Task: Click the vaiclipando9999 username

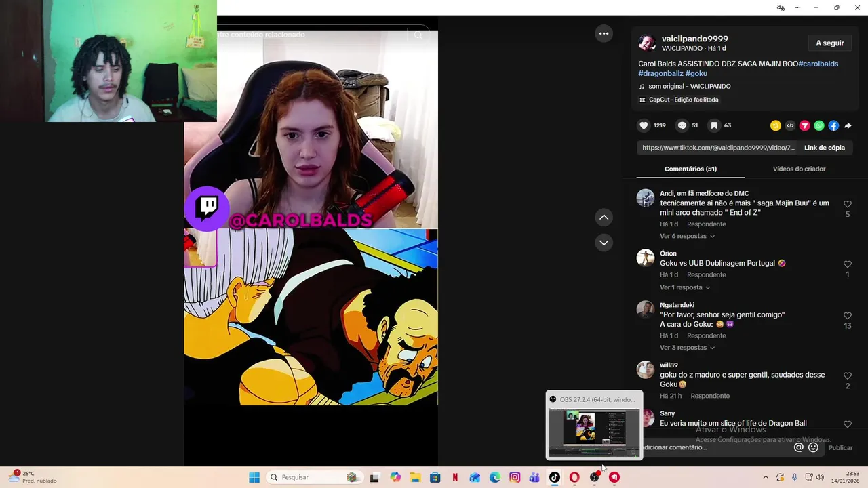Action: pyautogui.click(x=695, y=39)
